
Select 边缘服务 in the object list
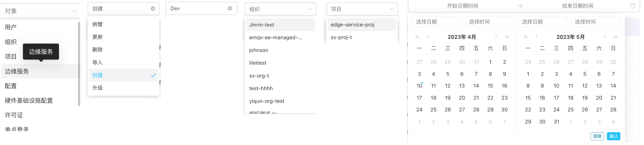pos(17,71)
